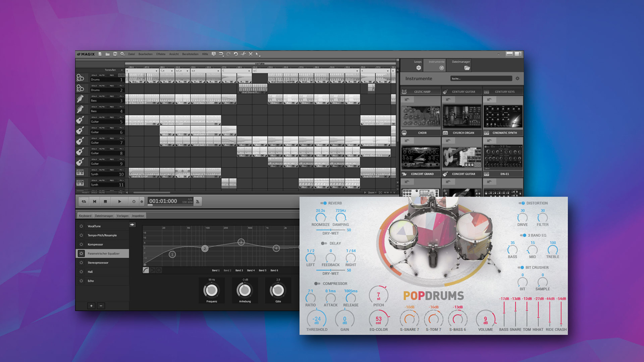Click the Suche search field in the Instrumente panel

click(480, 78)
